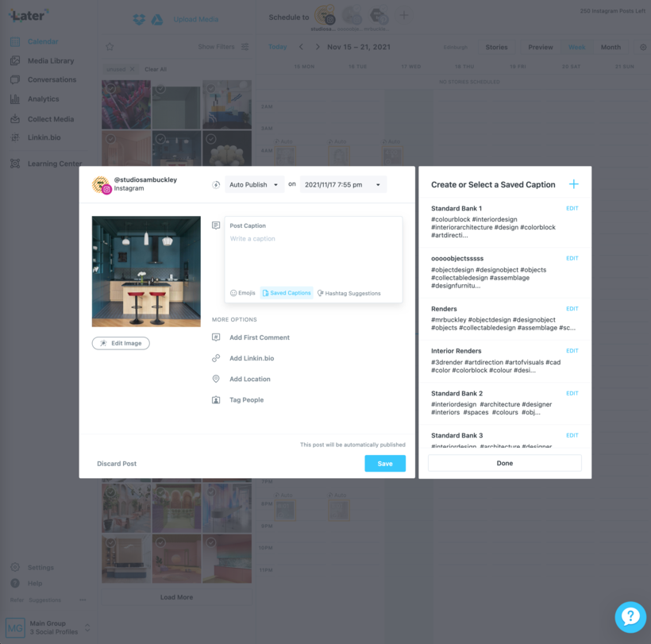Click Load More media
The width and height of the screenshot is (651, 644).
tap(176, 597)
